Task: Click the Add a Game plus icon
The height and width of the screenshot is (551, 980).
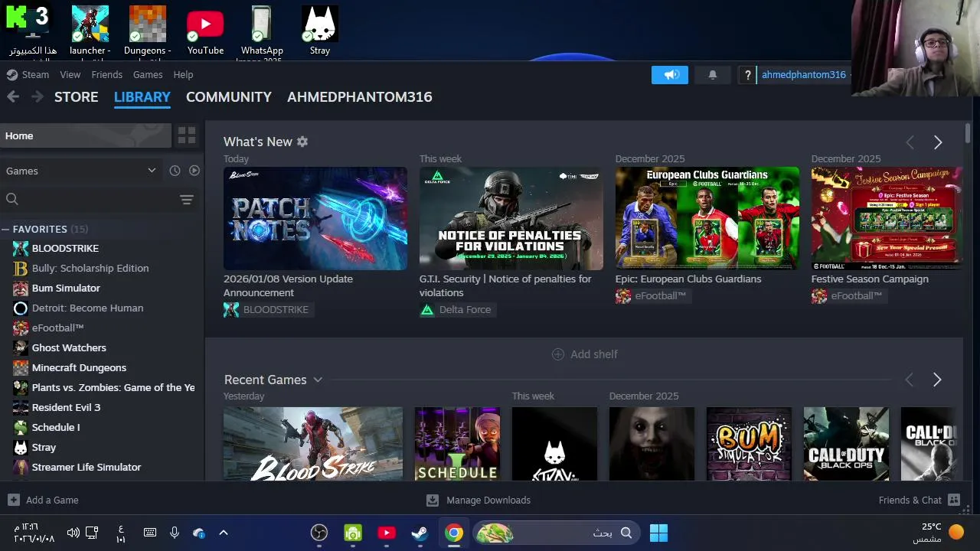Action: click(x=13, y=500)
